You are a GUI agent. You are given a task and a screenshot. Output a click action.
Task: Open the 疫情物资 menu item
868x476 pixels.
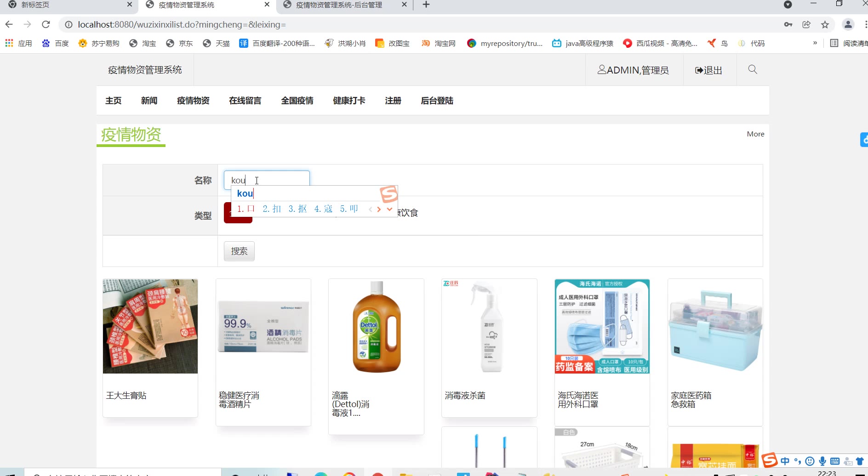pos(194,101)
